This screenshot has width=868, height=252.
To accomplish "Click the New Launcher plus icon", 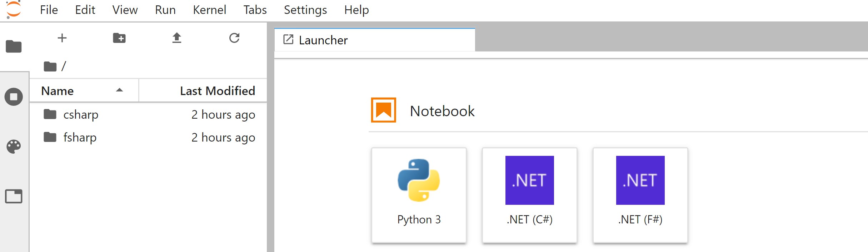I will pos(62,38).
